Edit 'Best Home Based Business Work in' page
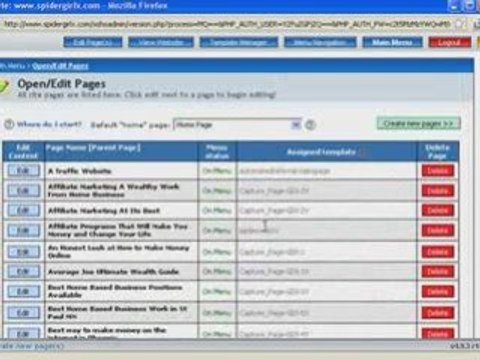The width and height of the screenshot is (480, 360). (23, 313)
